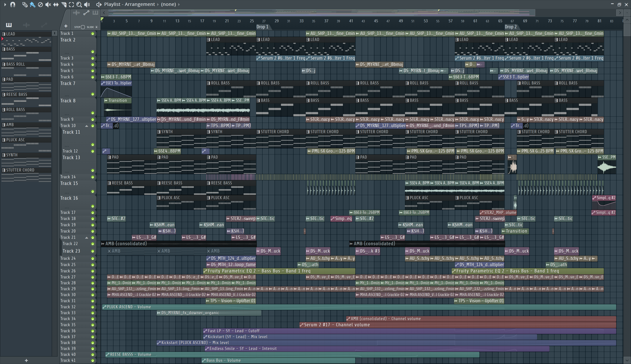Select the Slip tool

[x=56, y=4]
